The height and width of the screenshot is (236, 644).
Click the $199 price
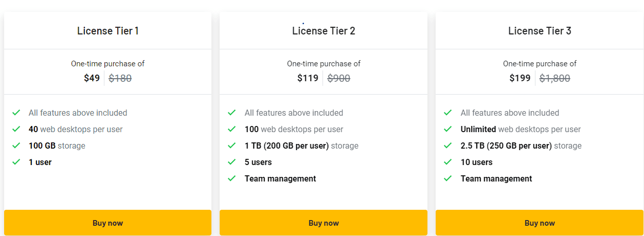click(520, 78)
